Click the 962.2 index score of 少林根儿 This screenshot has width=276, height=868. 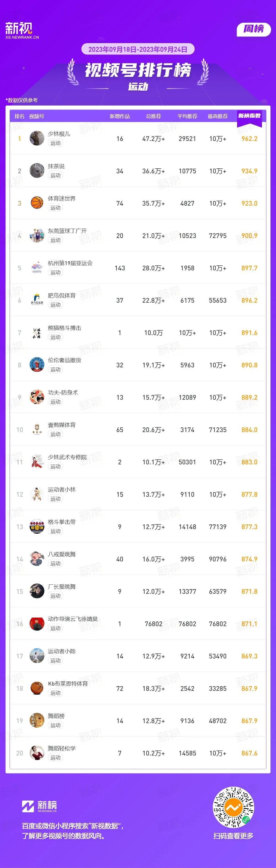(x=250, y=138)
